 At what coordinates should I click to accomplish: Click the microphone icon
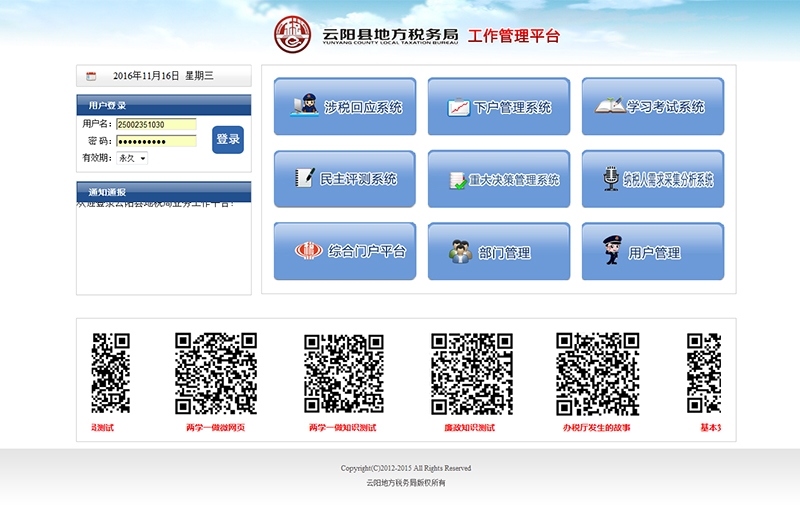(611, 179)
